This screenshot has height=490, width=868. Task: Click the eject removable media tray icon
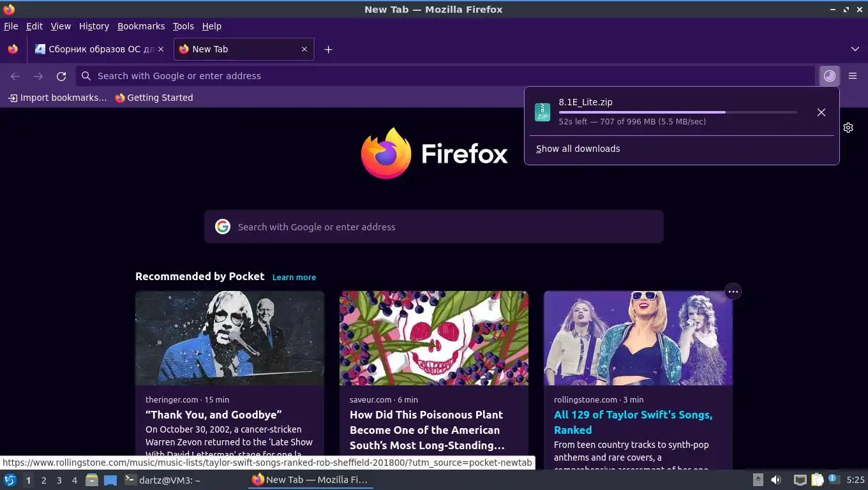pyautogui.click(x=758, y=480)
